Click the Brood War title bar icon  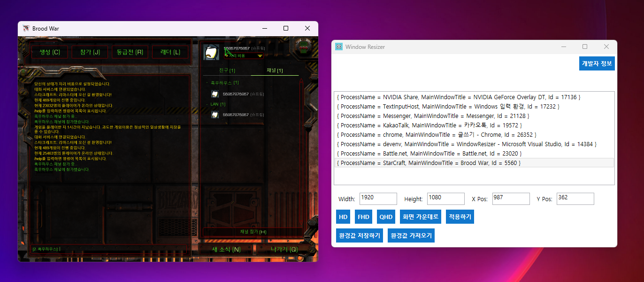[x=26, y=29]
